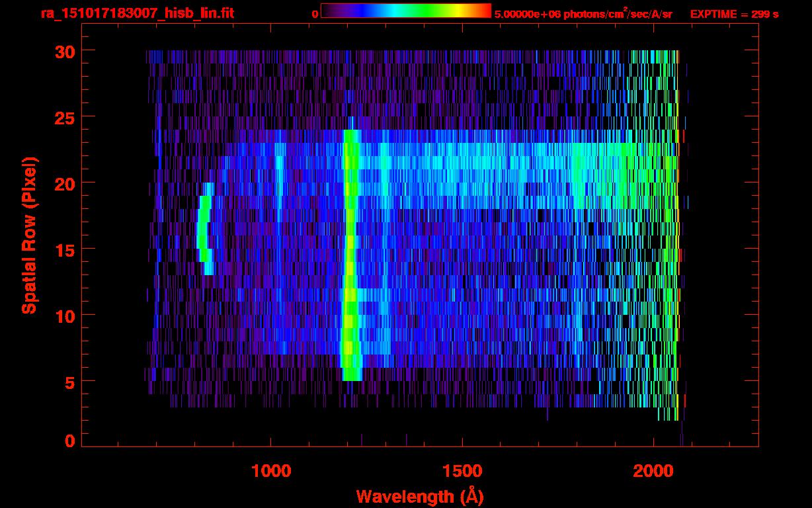Click the rainbow color scale bar
This screenshot has width=812, height=508.
coord(406,11)
